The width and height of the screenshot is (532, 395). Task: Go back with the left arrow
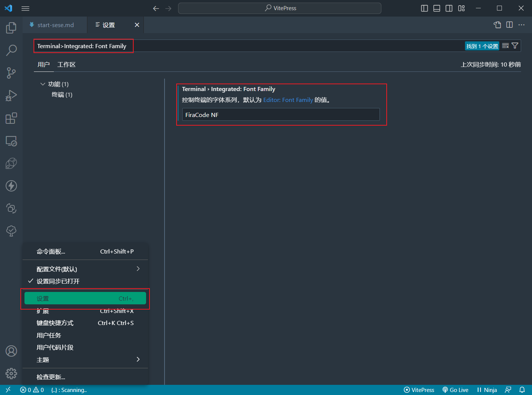156,8
